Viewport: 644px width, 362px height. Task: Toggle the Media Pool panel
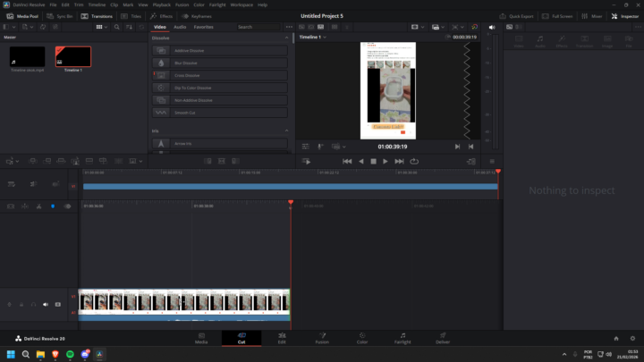click(22, 16)
